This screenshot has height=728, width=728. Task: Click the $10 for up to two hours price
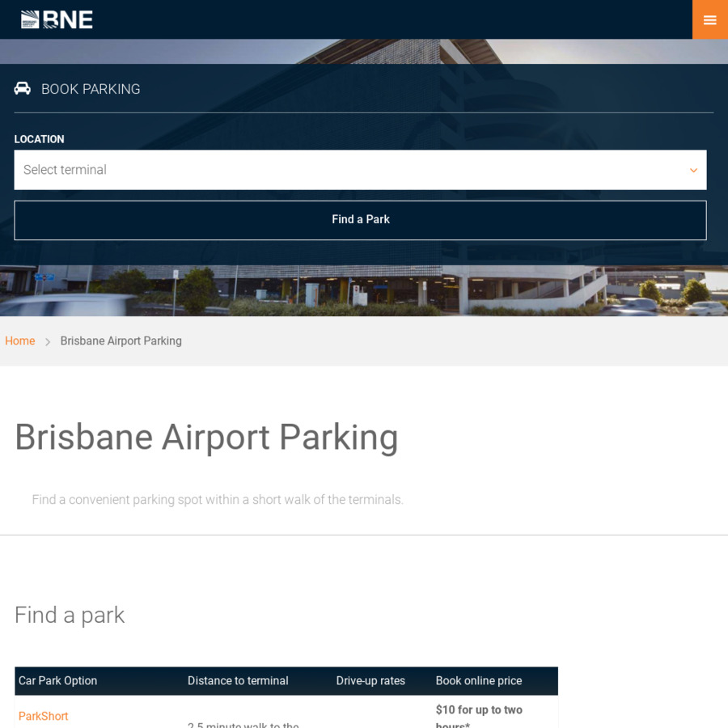pos(479,710)
